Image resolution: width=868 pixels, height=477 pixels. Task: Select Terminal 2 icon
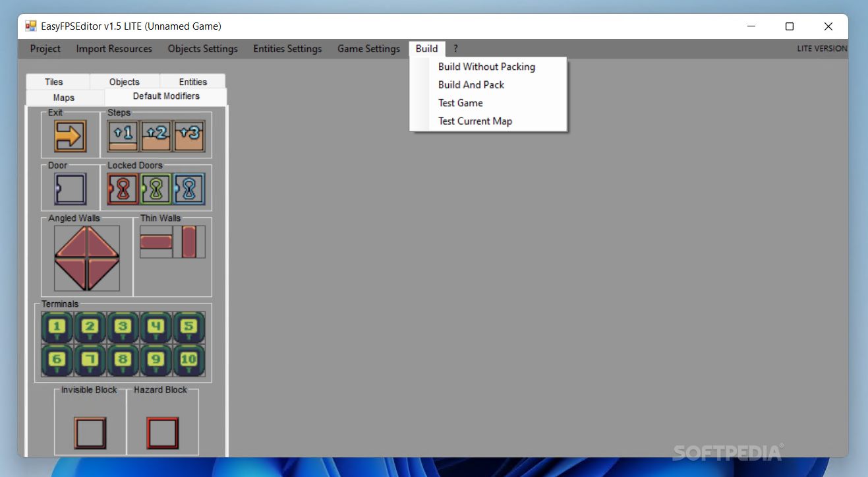(x=90, y=327)
